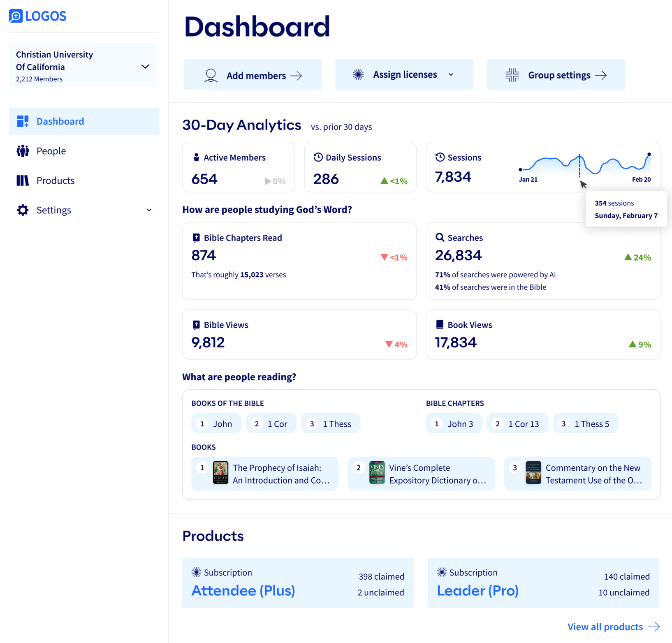Image resolution: width=672 pixels, height=643 pixels.
Task: Click the Add members person icon
Action: (211, 76)
